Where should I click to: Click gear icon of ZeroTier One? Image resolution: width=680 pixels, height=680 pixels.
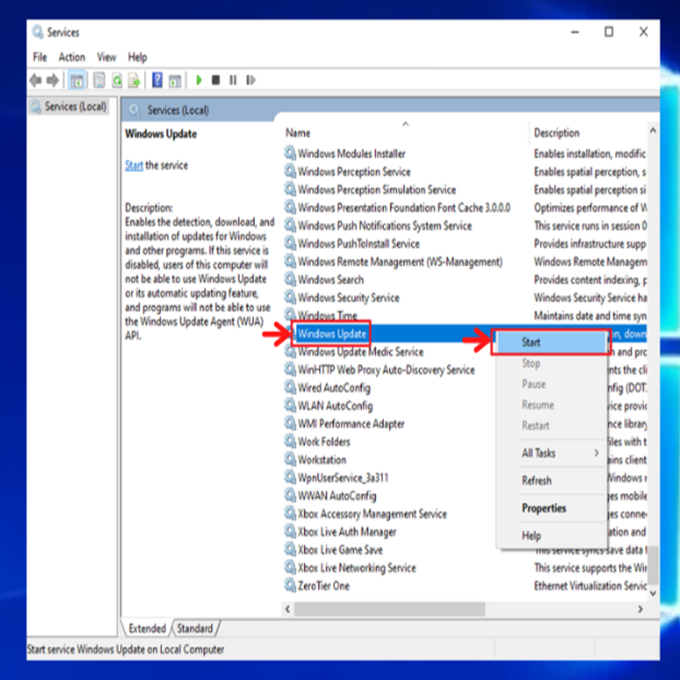point(290,585)
